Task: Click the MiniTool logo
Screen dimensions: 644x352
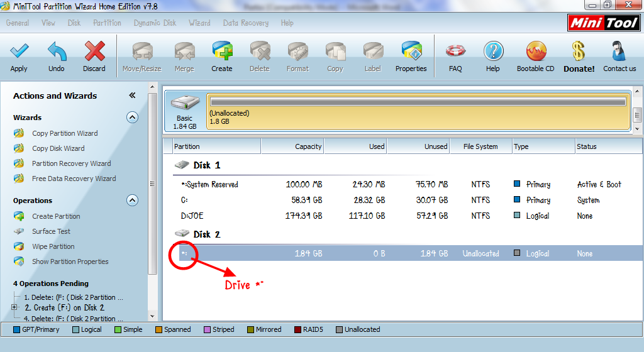Action: point(604,23)
